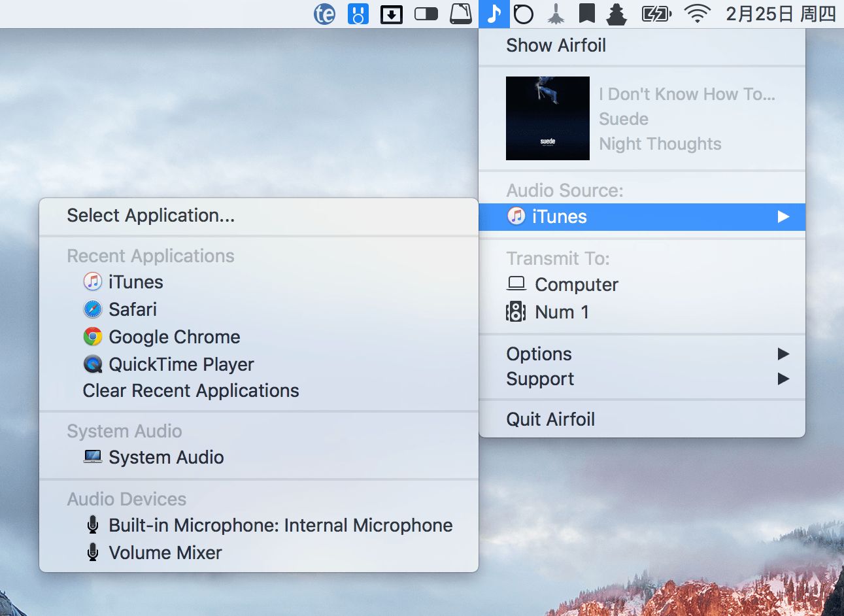
Task: Select Google Chrome as audio source
Action: 259,337
